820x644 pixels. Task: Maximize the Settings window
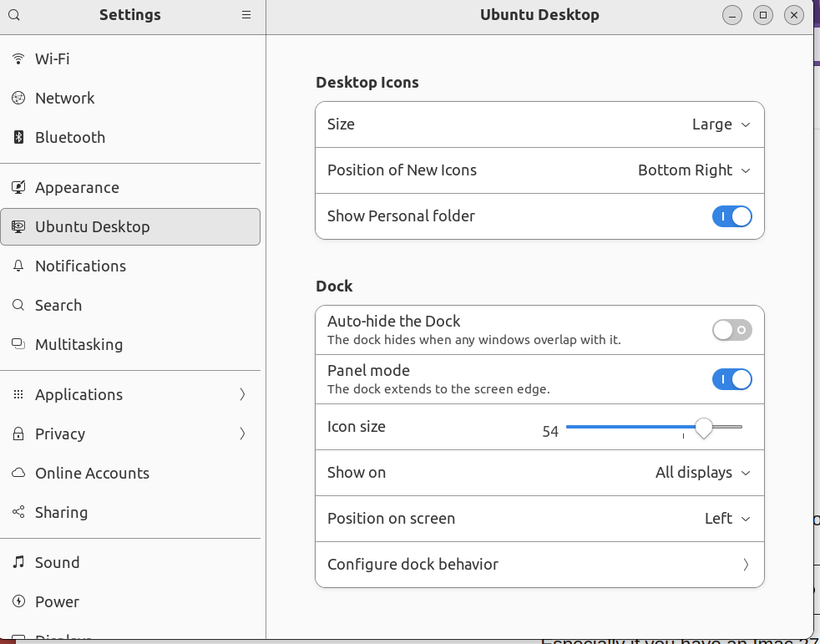(763, 15)
